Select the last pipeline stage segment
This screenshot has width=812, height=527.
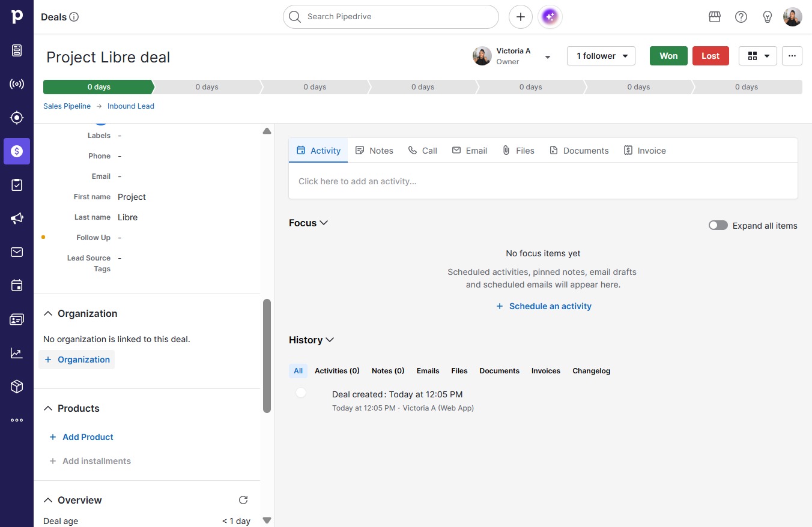(x=747, y=87)
